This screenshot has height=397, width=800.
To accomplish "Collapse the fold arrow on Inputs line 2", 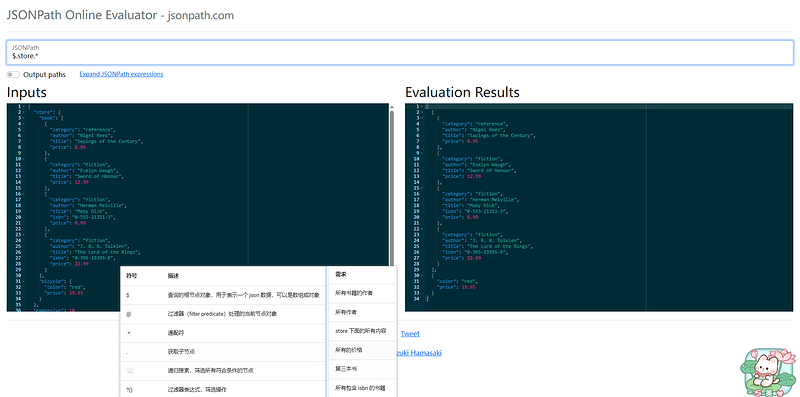I will pos(24,112).
